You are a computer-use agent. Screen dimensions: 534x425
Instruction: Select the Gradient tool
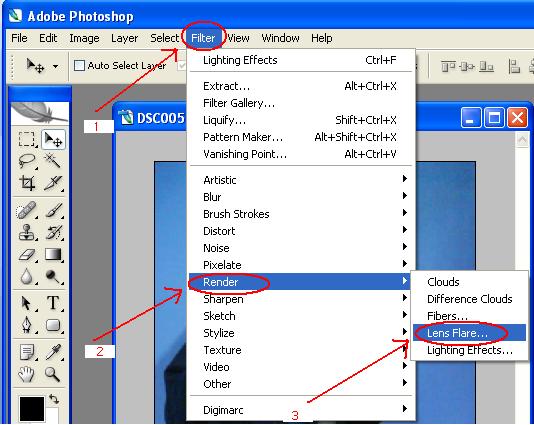point(53,254)
